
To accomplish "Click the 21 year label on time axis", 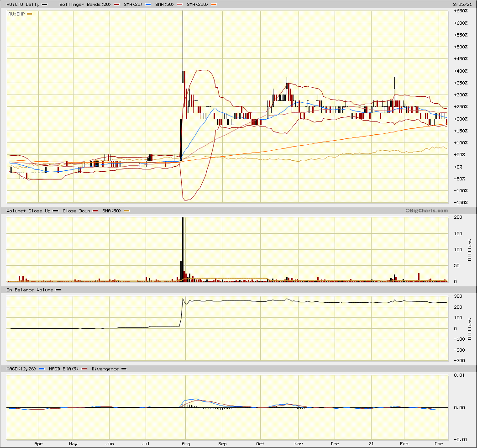I will (371, 444).
